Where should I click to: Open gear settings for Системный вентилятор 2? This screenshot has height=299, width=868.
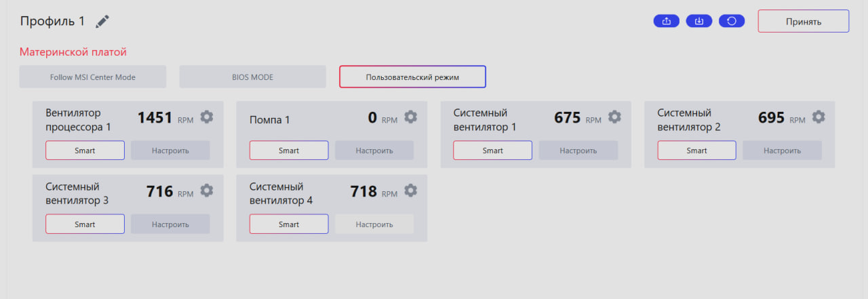coord(818,117)
